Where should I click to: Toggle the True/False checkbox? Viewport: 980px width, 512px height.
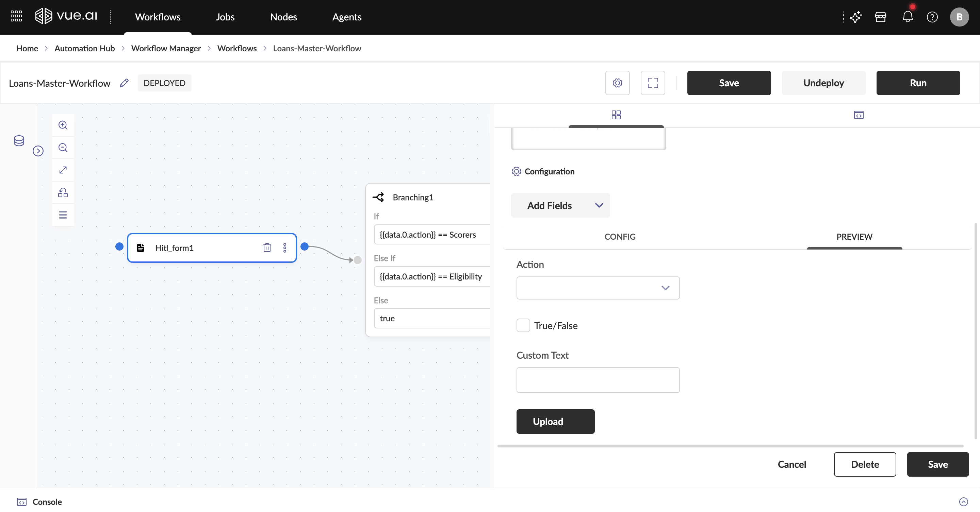pos(523,325)
